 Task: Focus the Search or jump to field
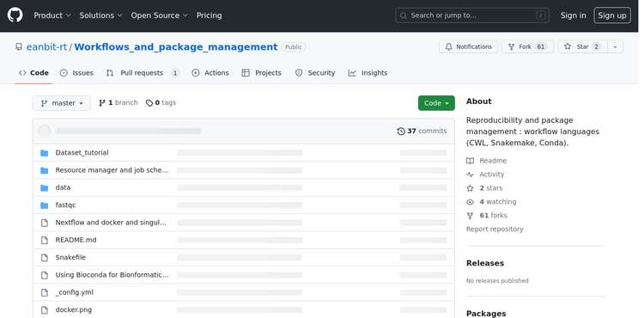coord(472,15)
